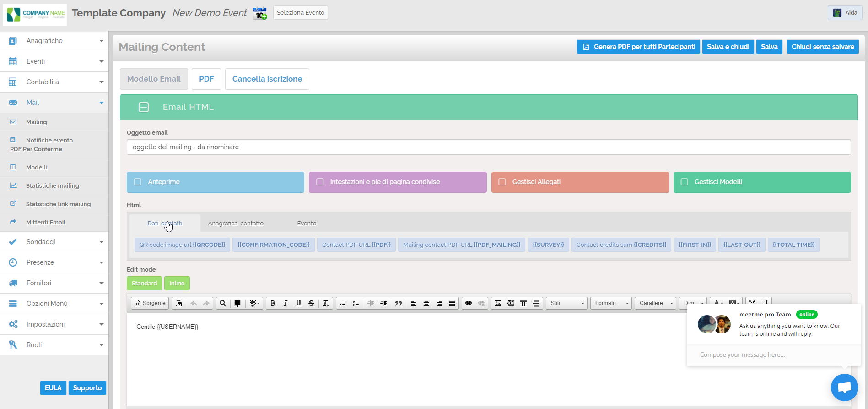Click the Sorgente source button
868x409 pixels.
[150, 303]
